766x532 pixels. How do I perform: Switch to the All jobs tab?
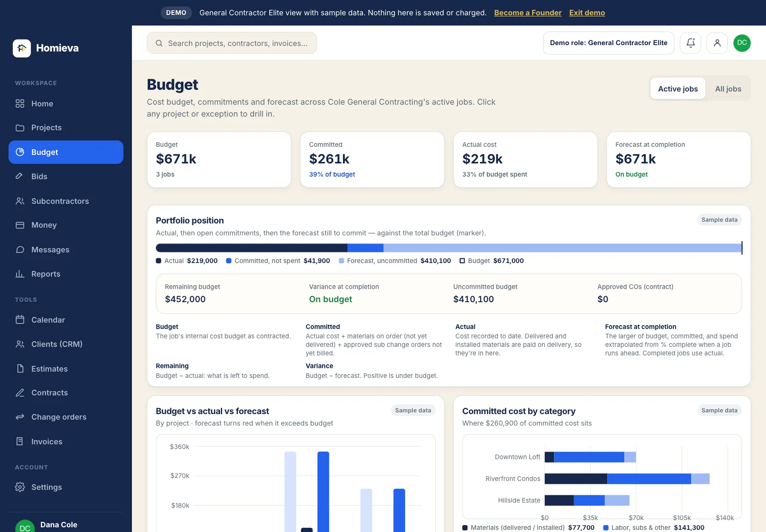[728, 89]
